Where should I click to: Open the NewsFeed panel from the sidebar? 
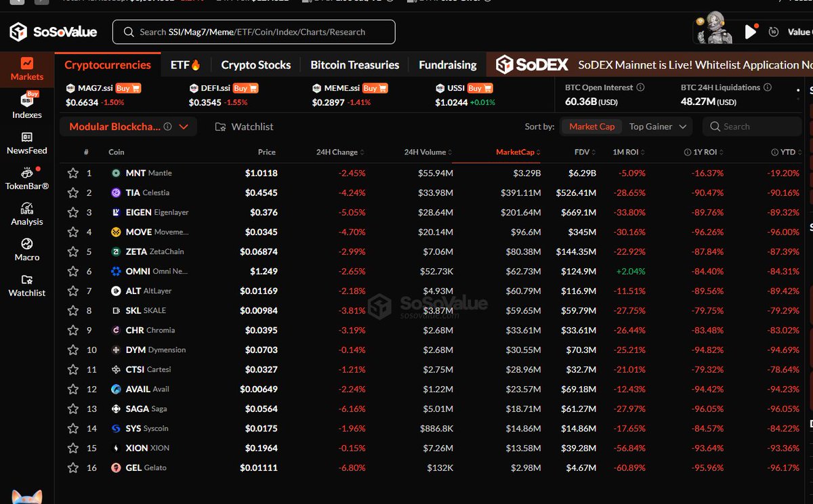pyautogui.click(x=26, y=144)
